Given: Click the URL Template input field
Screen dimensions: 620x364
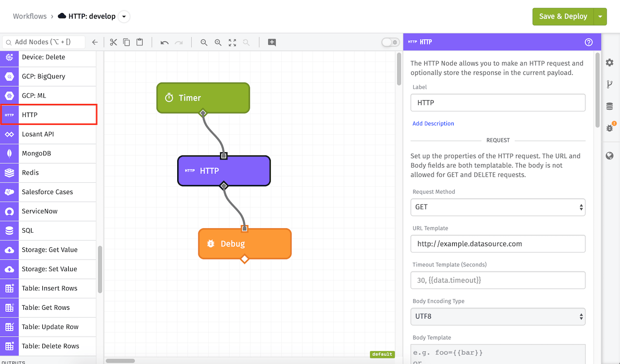Looking at the screenshot, I should point(498,244).
